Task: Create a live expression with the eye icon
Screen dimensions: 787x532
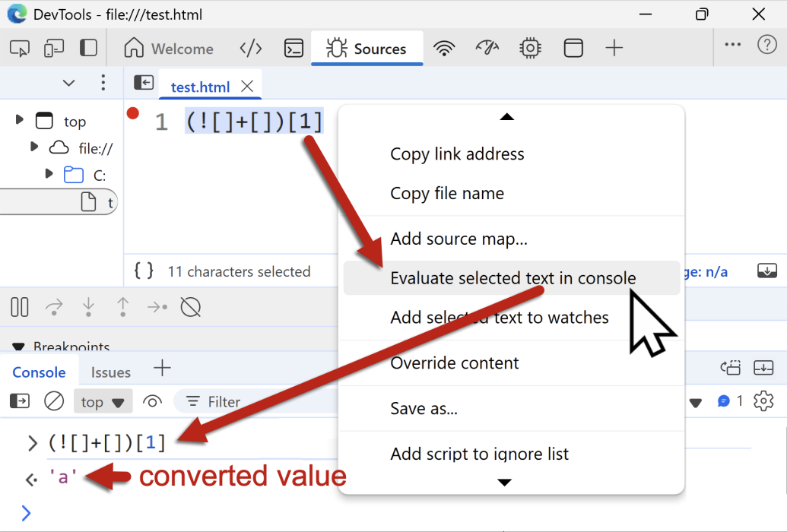Action: pos(152,401)
